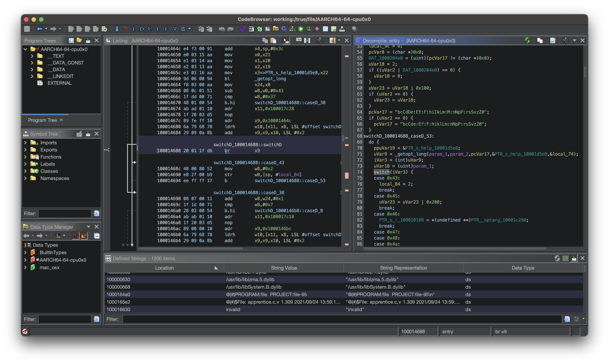Open the Memory Map chip icon

point(309,29)
